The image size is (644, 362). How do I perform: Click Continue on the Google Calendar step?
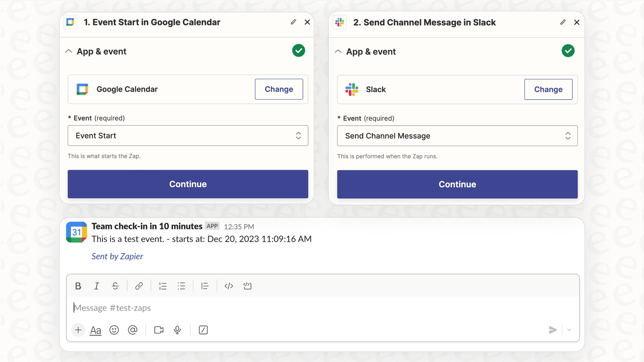click(187, 184)
